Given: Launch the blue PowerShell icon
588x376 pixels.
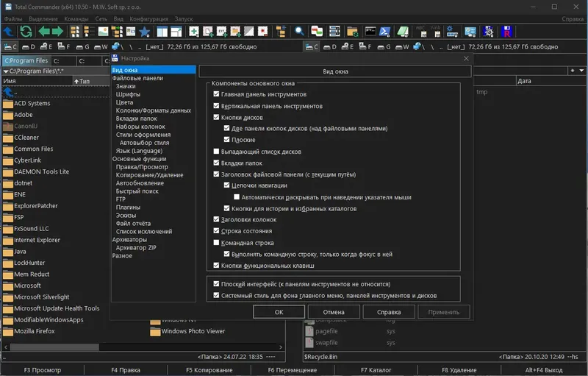Looking at the screenshot, I should click(x=384, y=32).
